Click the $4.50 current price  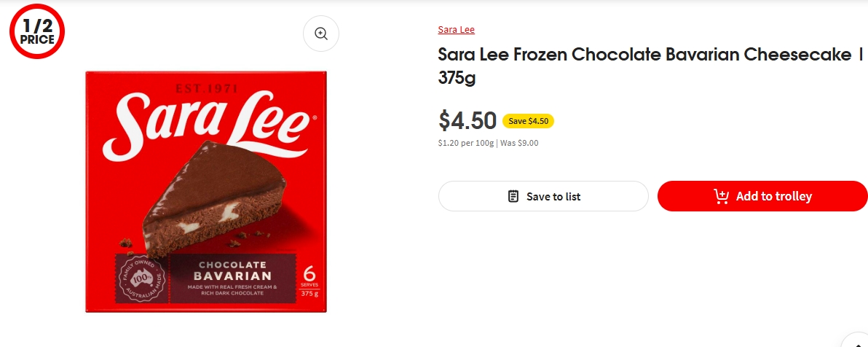click(x=467, y=120)
